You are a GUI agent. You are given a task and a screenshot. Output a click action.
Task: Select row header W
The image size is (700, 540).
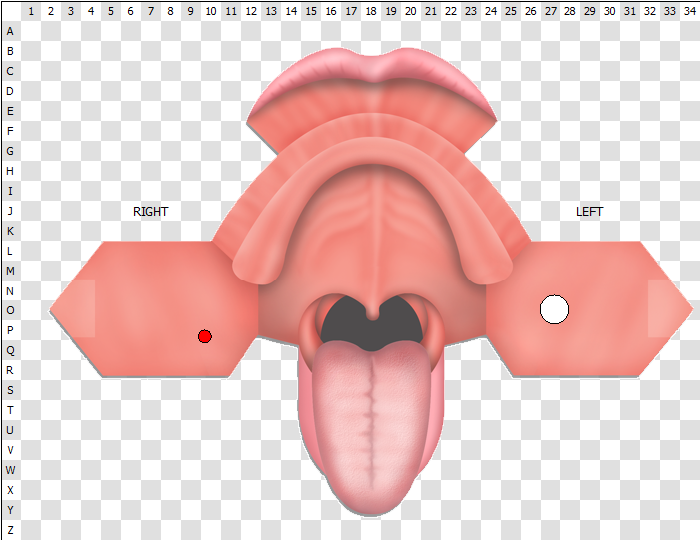(10, 470)
